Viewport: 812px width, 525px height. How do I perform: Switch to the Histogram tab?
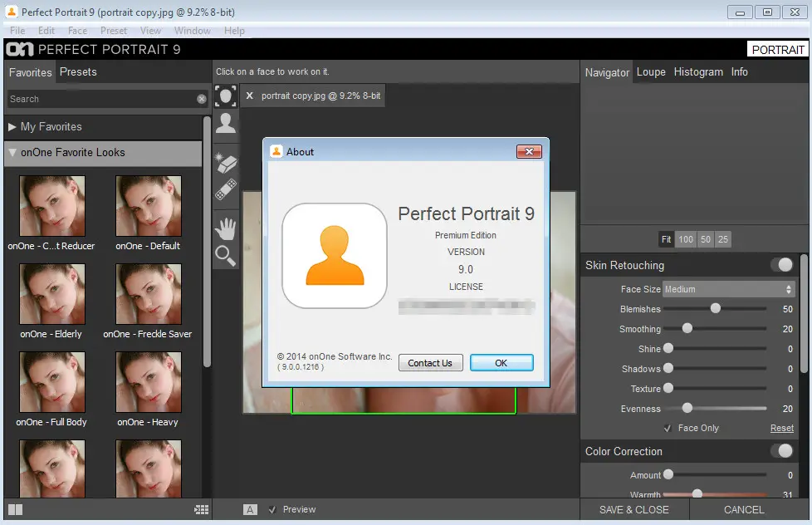pyautogui.click(x=698, y=72)
